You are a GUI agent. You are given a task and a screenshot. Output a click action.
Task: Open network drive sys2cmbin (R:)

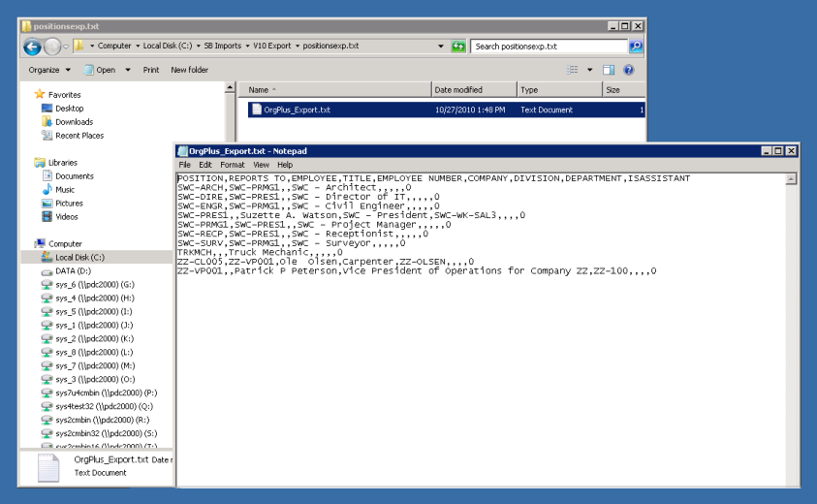[x=102, y=420]
